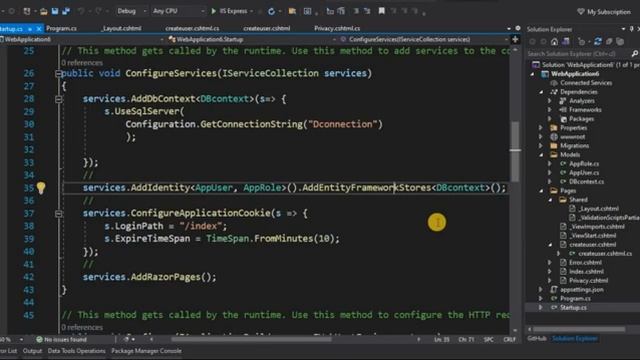The image size is (640, 360).
Task: Click the switch views icon in Solution Explorer
Action: coord(566,42)
